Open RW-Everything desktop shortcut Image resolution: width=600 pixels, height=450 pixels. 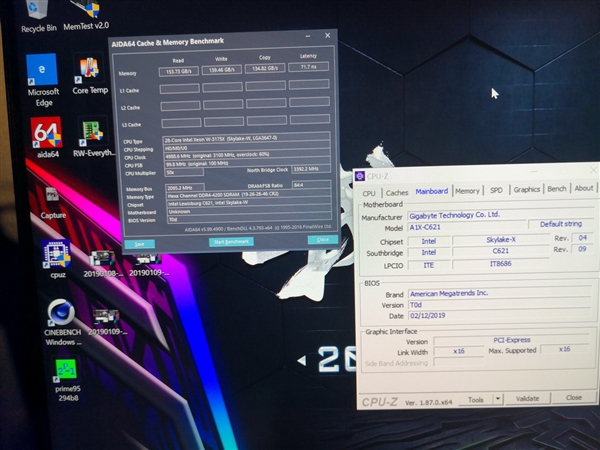tap(94, 138)
